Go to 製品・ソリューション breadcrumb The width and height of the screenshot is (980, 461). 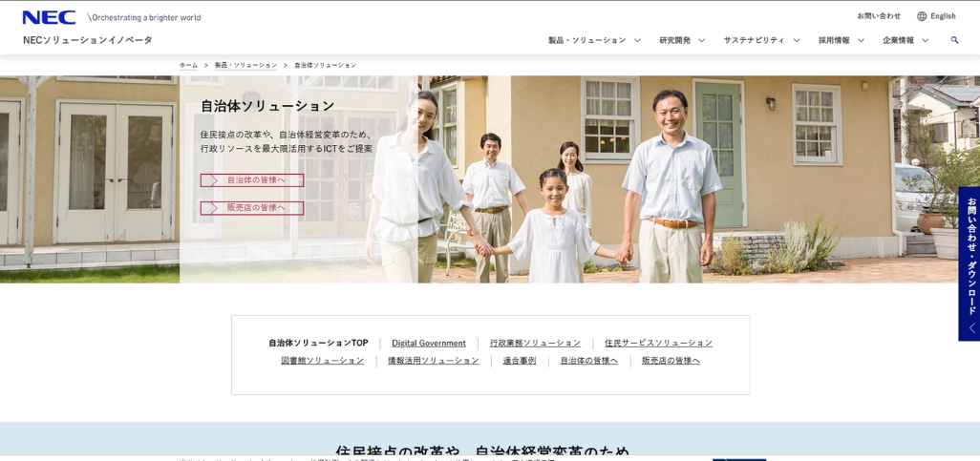tap(245, 65)
